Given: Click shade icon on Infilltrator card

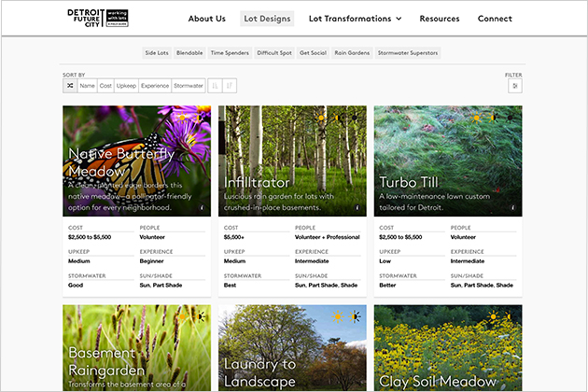Looking at the screenshot, I should click(355, 118).
